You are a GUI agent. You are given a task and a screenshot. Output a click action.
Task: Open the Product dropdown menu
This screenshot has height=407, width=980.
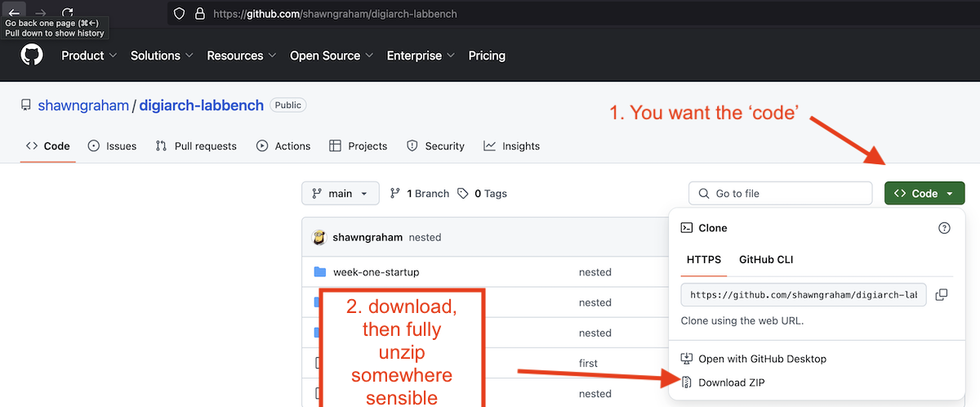click(89, 56)
